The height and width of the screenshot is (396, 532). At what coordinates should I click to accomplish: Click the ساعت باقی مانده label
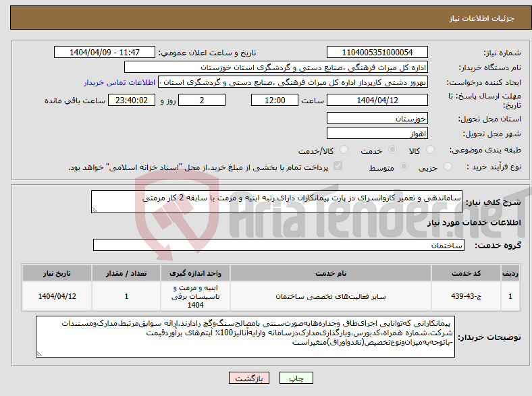(x=75, y=101)
